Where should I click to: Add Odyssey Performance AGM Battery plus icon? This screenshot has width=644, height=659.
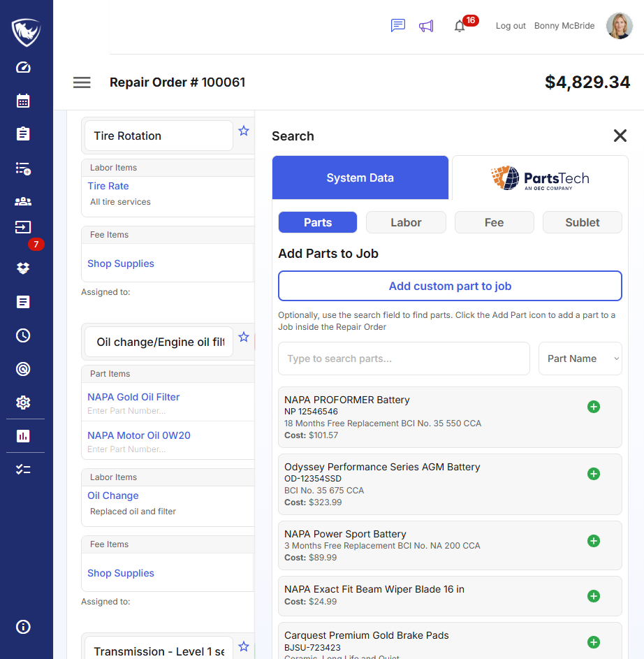pyautogui.click(x=594, y=474)
